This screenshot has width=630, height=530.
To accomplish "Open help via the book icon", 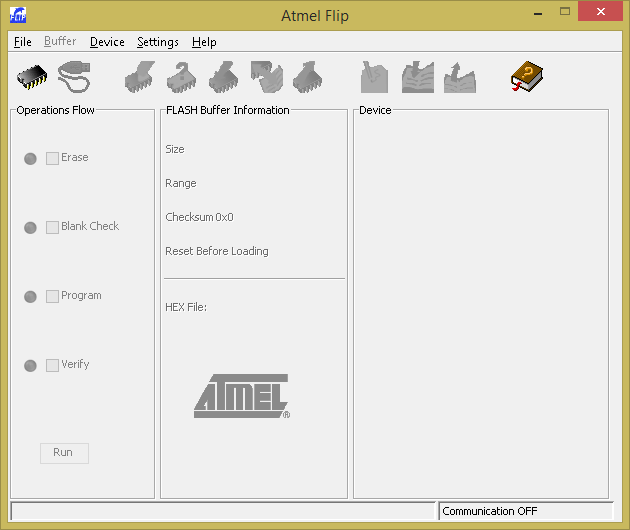I will tap(526, 76).
